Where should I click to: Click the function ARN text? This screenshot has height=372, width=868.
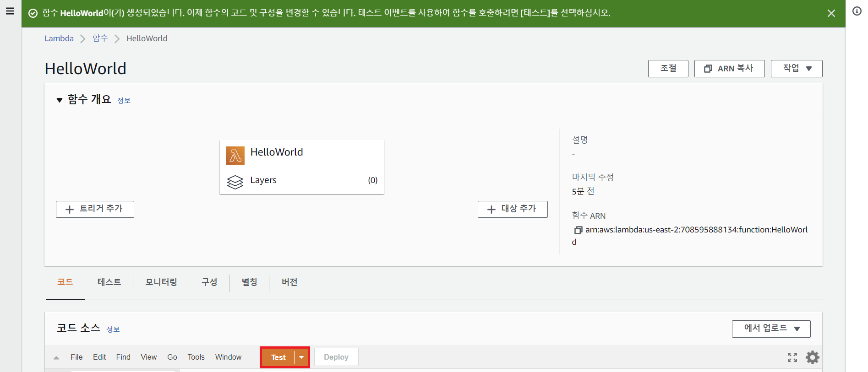pos(690,236)
